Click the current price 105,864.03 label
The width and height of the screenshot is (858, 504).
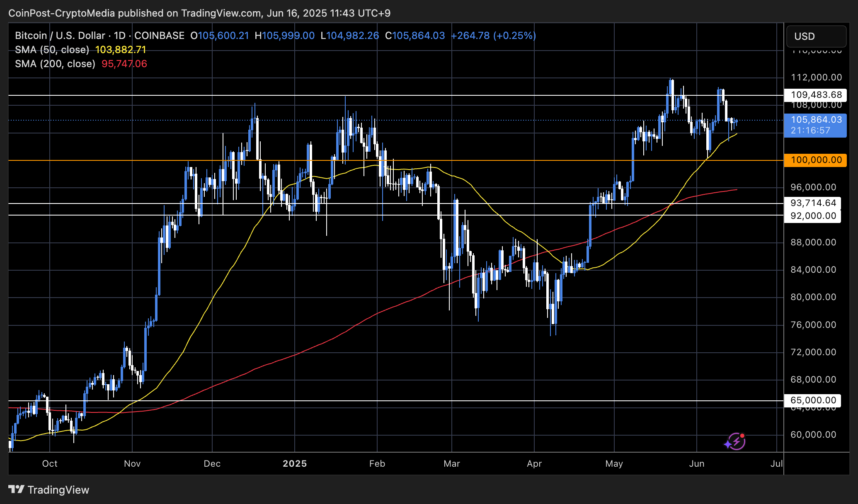click(816, 120)
